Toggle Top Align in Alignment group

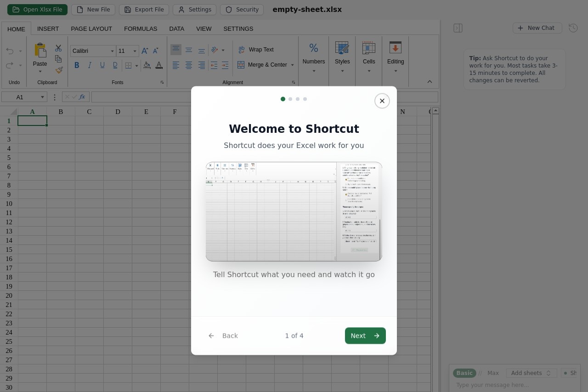(176, 50)
